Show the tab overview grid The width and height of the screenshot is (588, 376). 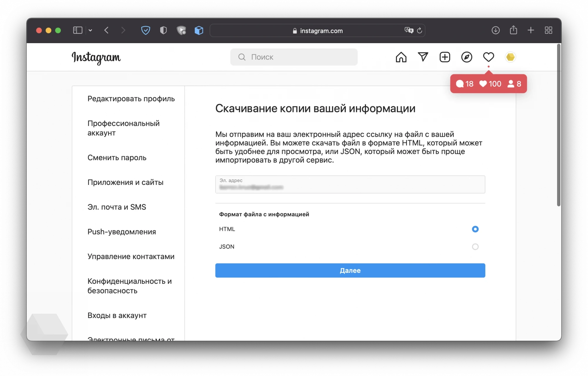(549, 30)
